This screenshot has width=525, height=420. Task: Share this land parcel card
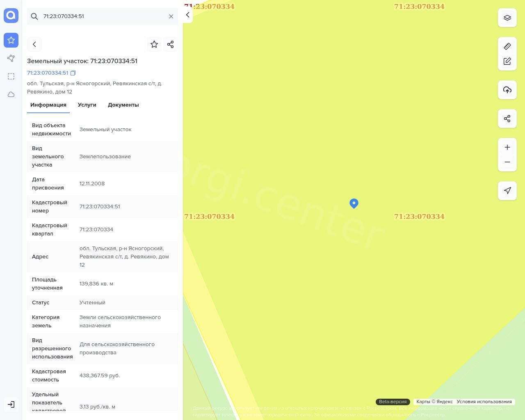click(x=171, y=44)
